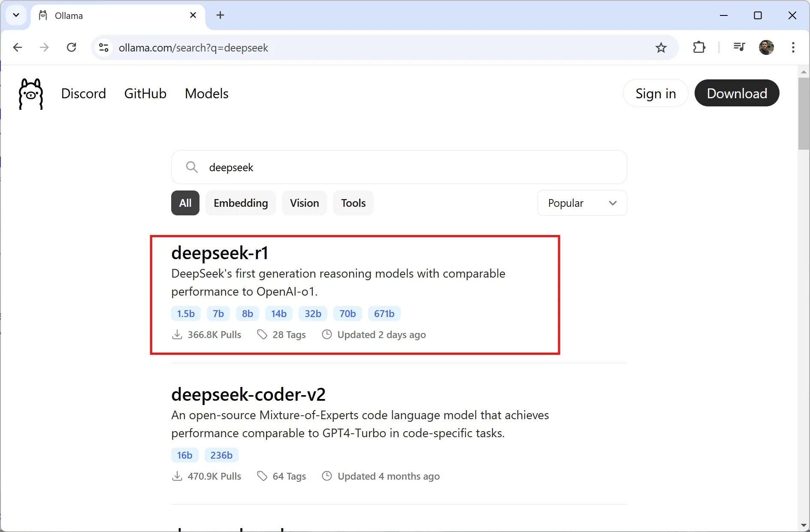Expand the Popular sort dropdown

(x=582, y=203)
